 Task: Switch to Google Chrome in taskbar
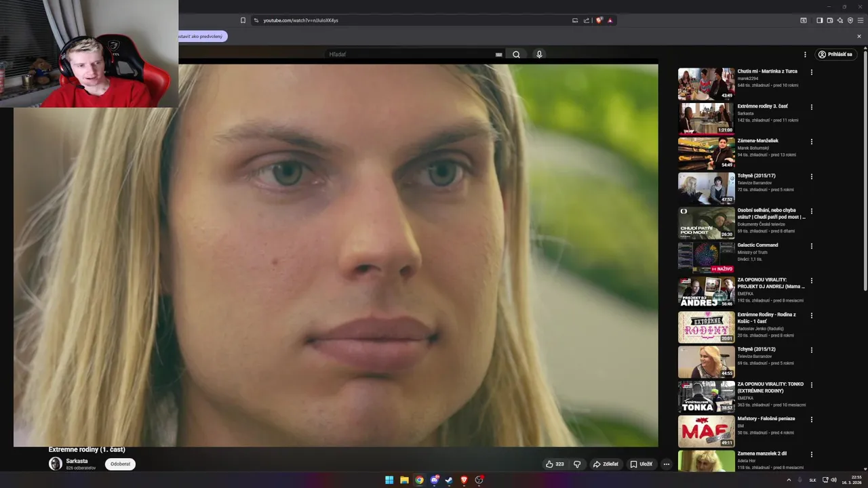click(x=420, y=480)
